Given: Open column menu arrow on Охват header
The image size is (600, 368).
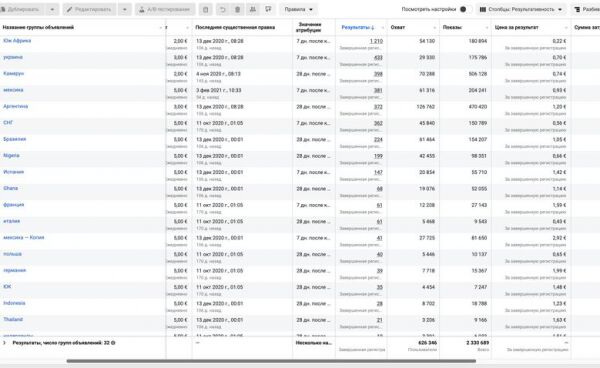Looking at the screenshot, I should click(435, 28).
